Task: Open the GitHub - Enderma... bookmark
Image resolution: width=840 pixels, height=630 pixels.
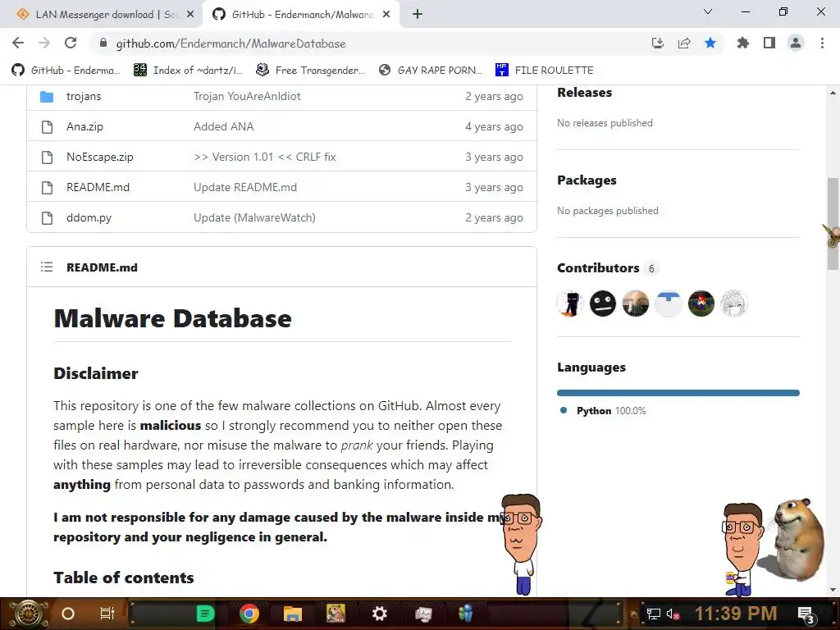Action: click(66, 71)
